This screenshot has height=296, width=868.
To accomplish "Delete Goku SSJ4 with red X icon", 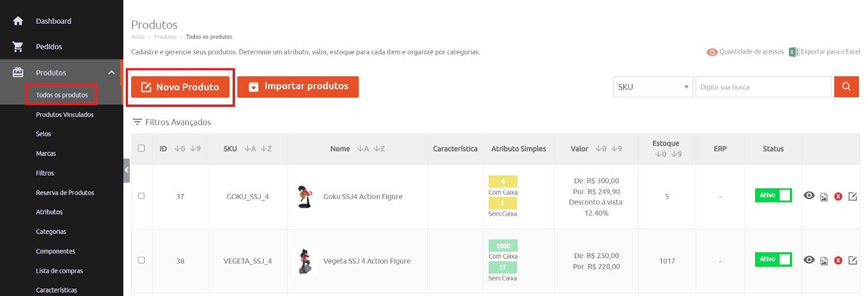I will tap(838, 197).
